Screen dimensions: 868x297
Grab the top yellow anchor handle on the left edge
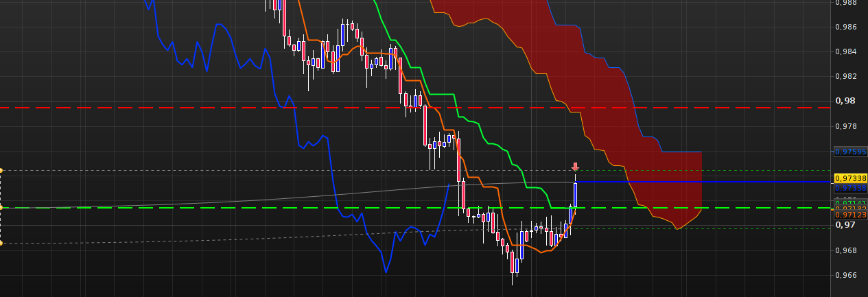coord(1,170)
